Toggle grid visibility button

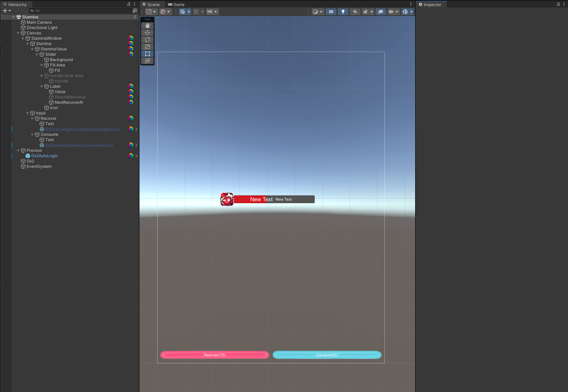click(x=183, y=12)
